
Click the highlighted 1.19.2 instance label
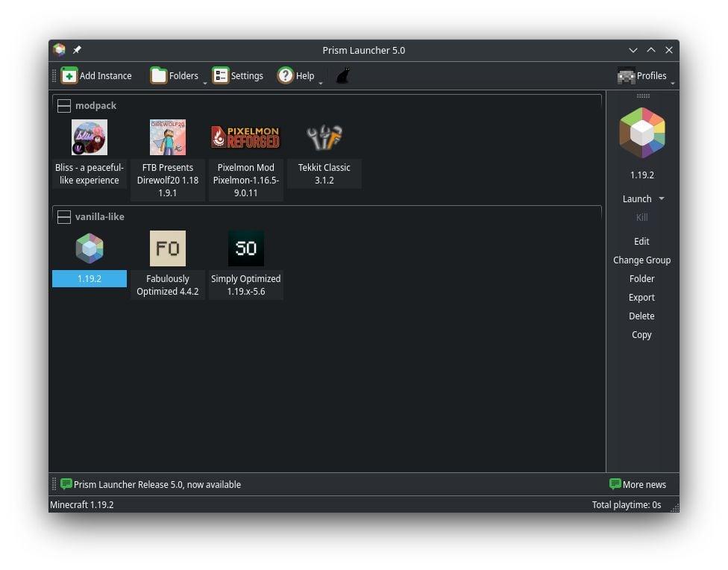coord(90,279)
